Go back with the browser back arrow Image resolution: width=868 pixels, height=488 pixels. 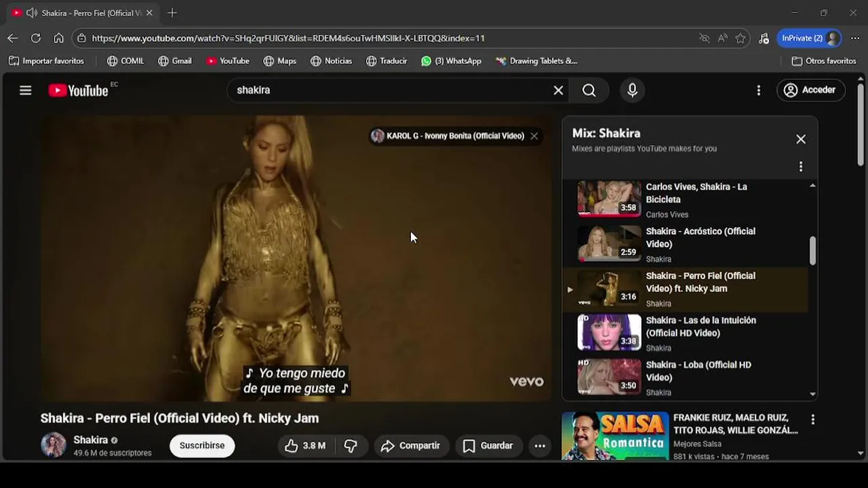(x=12, y=38)
